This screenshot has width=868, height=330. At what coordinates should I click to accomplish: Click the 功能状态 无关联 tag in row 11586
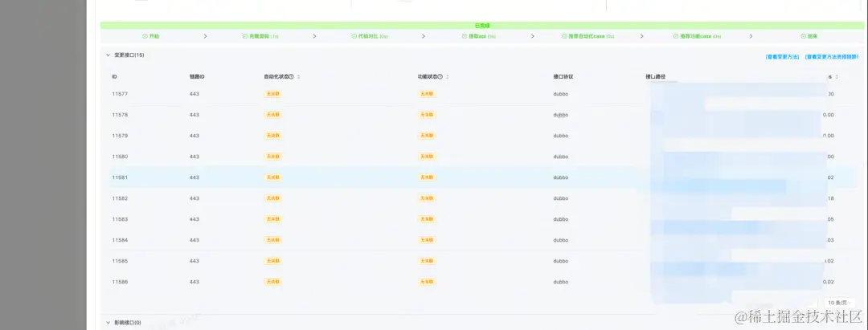point(427,282)
